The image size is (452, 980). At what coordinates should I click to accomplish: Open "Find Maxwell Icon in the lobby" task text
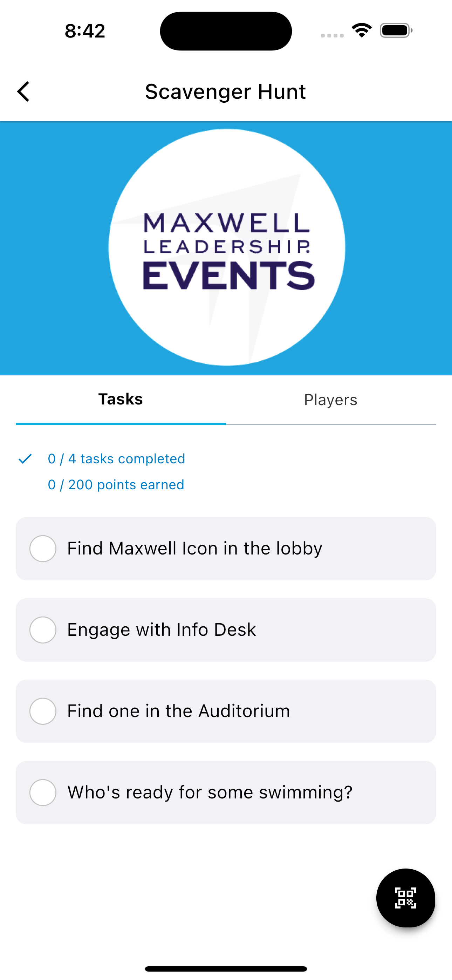[x=194, y=549]
